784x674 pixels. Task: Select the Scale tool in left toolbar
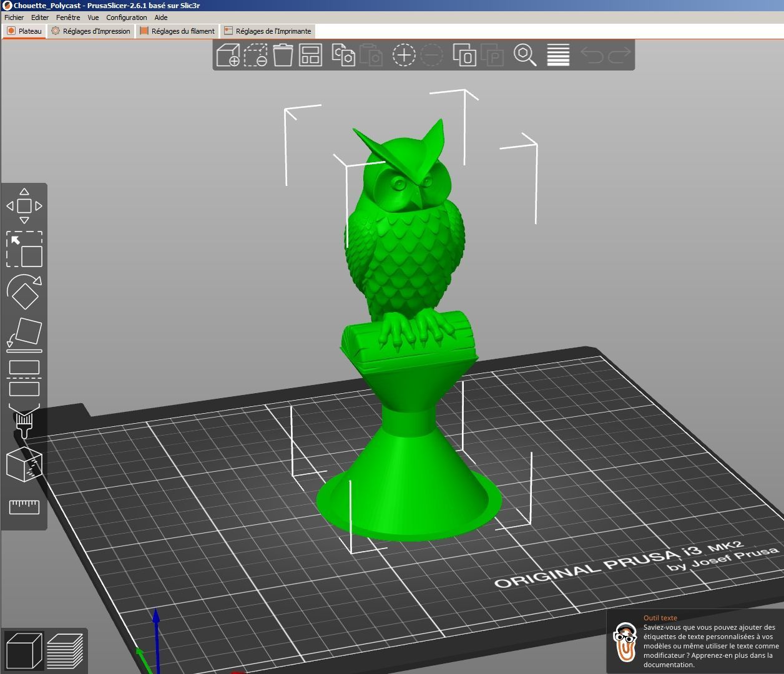(x=24, y=249)
